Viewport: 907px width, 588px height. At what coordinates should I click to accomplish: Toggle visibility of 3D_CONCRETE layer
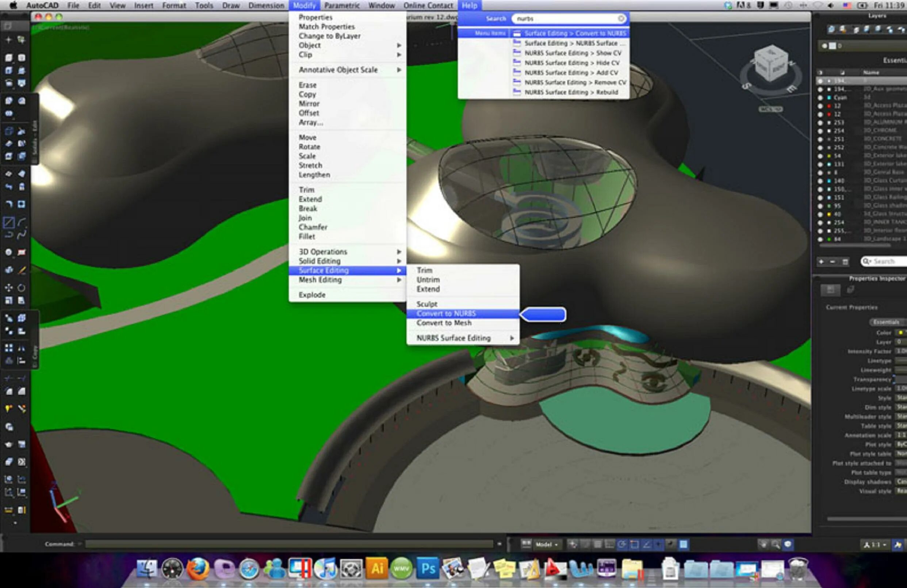tap(820, 139)
